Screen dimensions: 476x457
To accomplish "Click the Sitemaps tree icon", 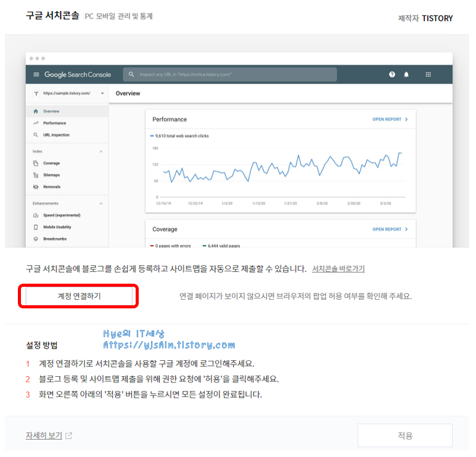I will 36,175.
